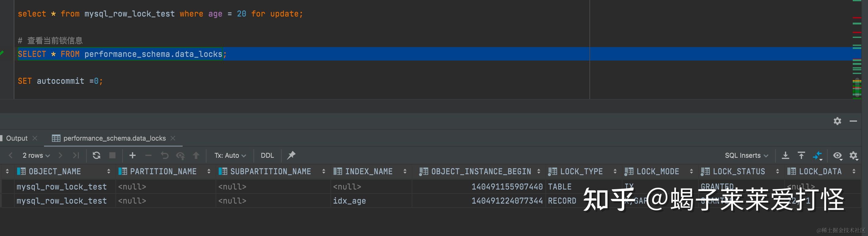
Task: Select the idx_age cell in the INDEX_NAME column
Action: pos(349,201)
